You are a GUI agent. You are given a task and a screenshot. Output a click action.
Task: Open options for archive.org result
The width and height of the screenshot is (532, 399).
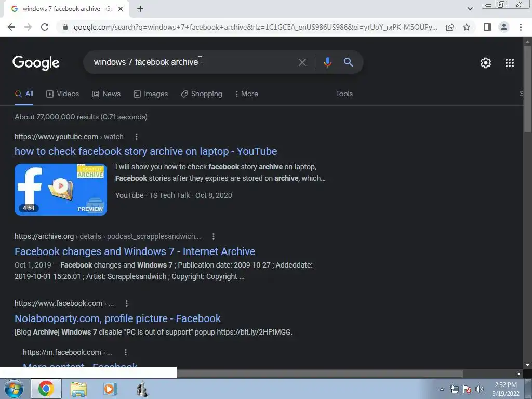coord(214,236)
